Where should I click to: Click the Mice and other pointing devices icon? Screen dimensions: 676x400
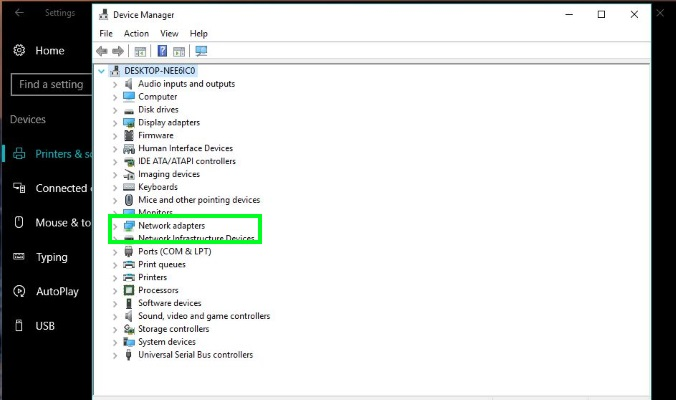coord(128,200)
